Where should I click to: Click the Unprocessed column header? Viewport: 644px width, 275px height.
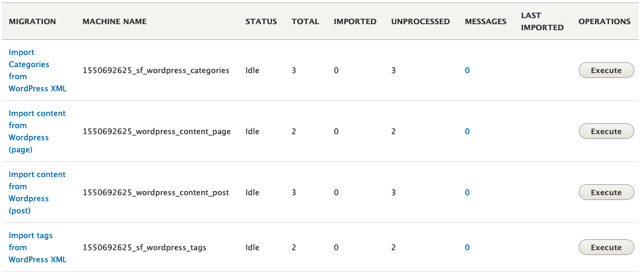[x=420, y=21]
